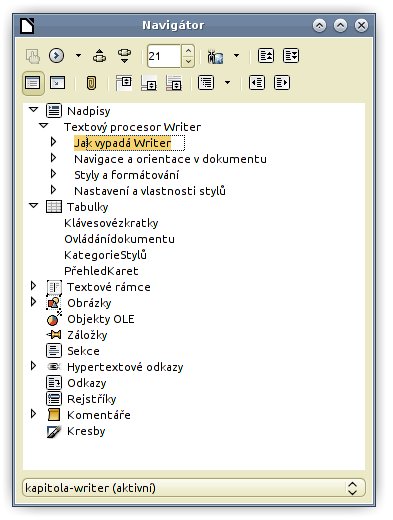The height and width of the screenshot is (520, 393).
Task: Click the Header anchor icon
Action: click(x=124, y=83)
